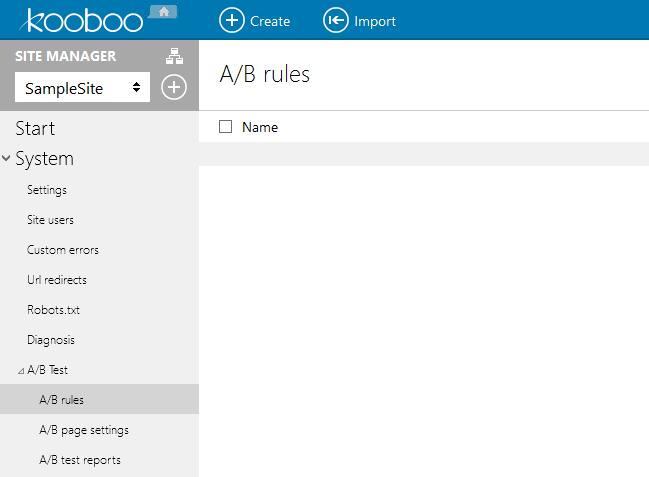The height and width of the screenshot is (477, 649).
Task: Open A/B test reports
Action: (x=80, y=460)
